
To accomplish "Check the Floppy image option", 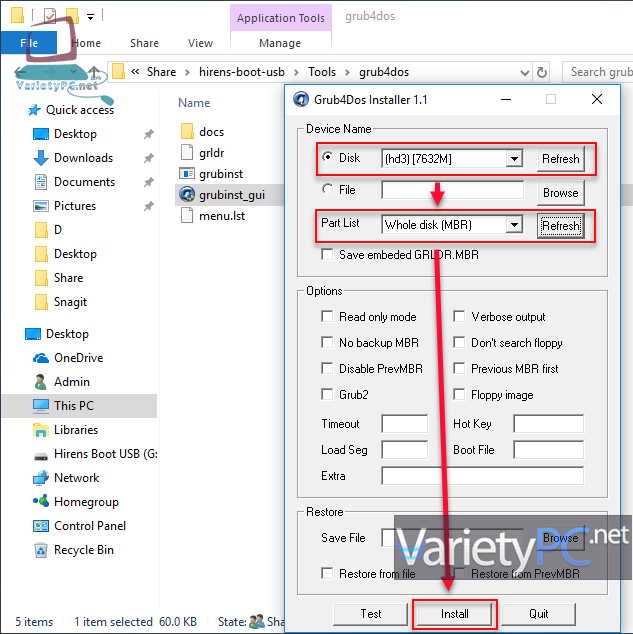I will [x=459, y=394].
